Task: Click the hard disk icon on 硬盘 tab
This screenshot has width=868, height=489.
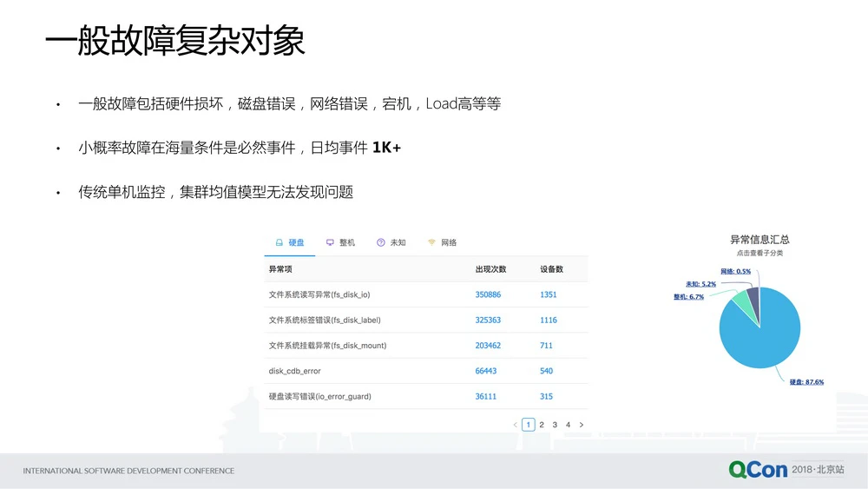Action: (x=279, y=242)
